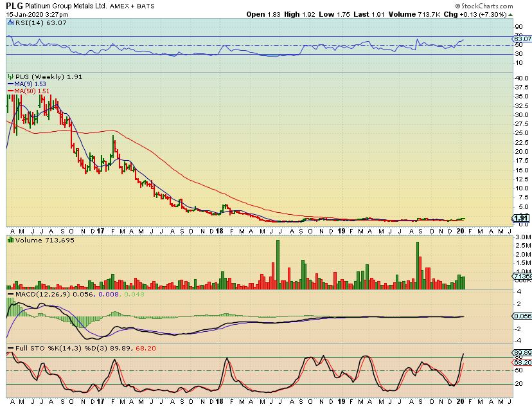The width and height of the screenshot is (532, 409).
Task: Click the 68.20 stochastic tag on axis
Action: click(x=522, y=363)
